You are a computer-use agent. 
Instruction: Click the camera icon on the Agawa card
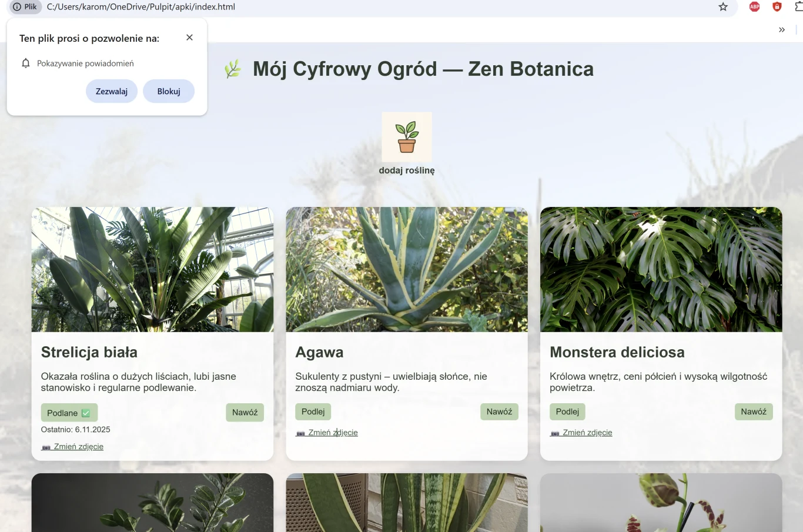300,432
